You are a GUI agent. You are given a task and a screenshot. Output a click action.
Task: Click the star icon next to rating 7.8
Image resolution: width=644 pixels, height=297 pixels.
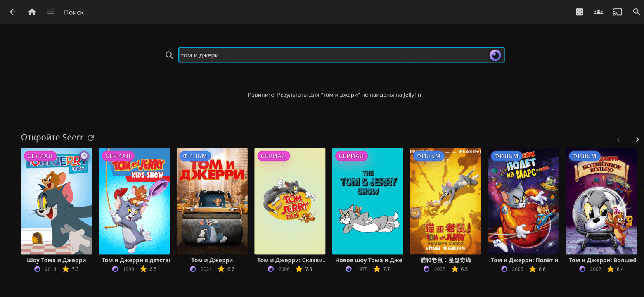tap(299, 269)
